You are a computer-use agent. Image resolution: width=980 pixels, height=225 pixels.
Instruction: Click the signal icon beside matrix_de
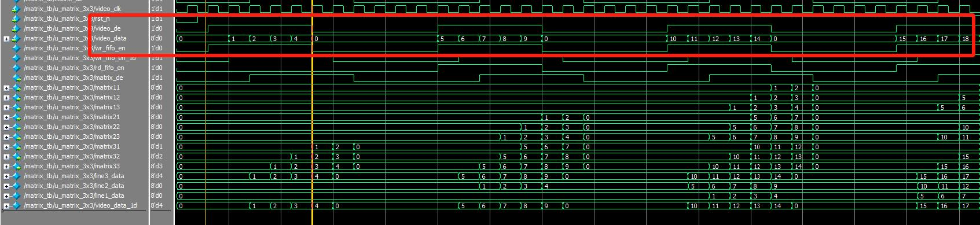[16, 78]
